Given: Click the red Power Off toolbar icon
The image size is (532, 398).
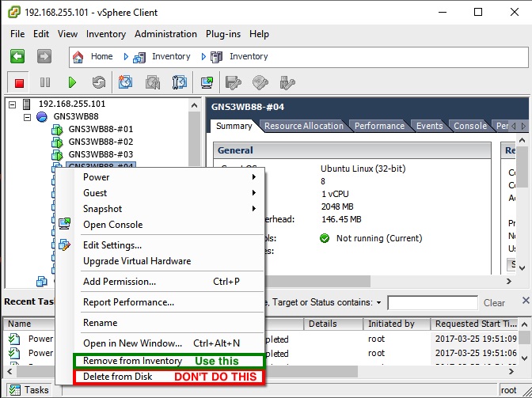Looking at the screenshot, I should 20,82.
